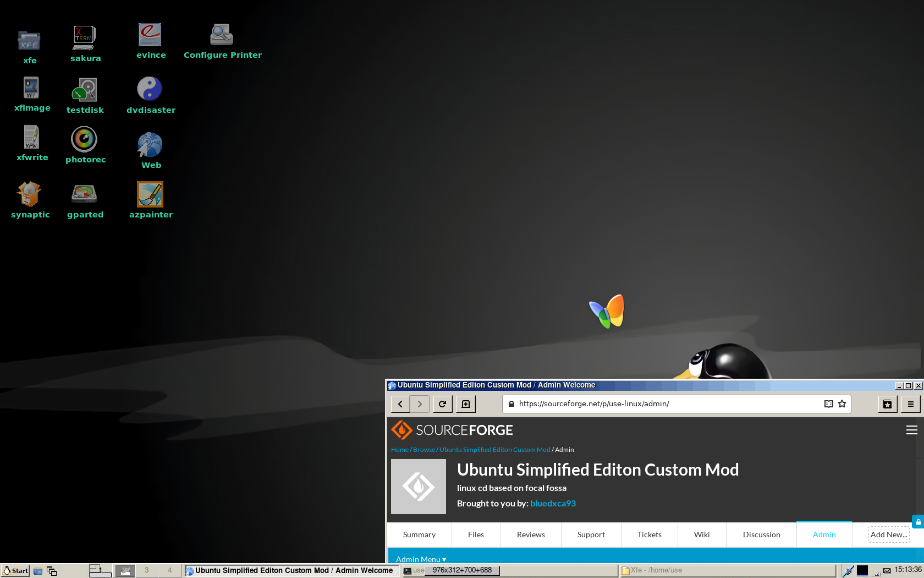
Task: Click the network connection tray icon
Action: pos(848,571)
